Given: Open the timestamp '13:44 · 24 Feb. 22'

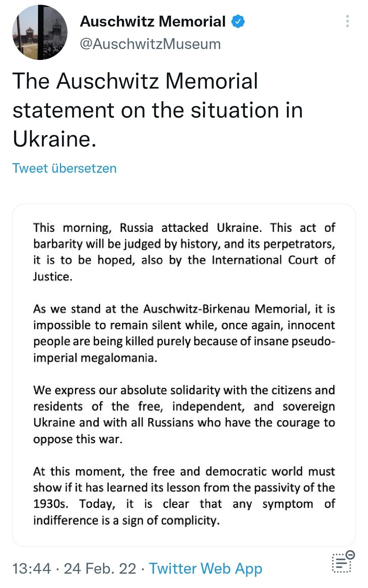Looking at the screenshot, I should pos(73,568).
